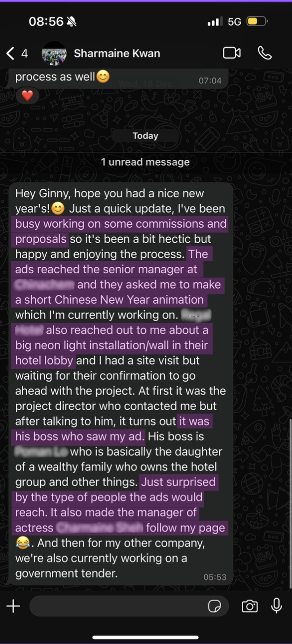
Task: Tap the 1 unread message banner
Action: (x=146, y=162)
